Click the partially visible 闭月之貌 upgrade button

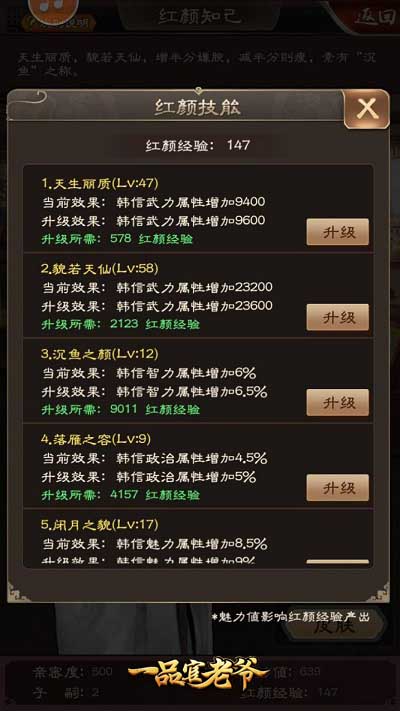pyautogui.click(x=337, y=562)
